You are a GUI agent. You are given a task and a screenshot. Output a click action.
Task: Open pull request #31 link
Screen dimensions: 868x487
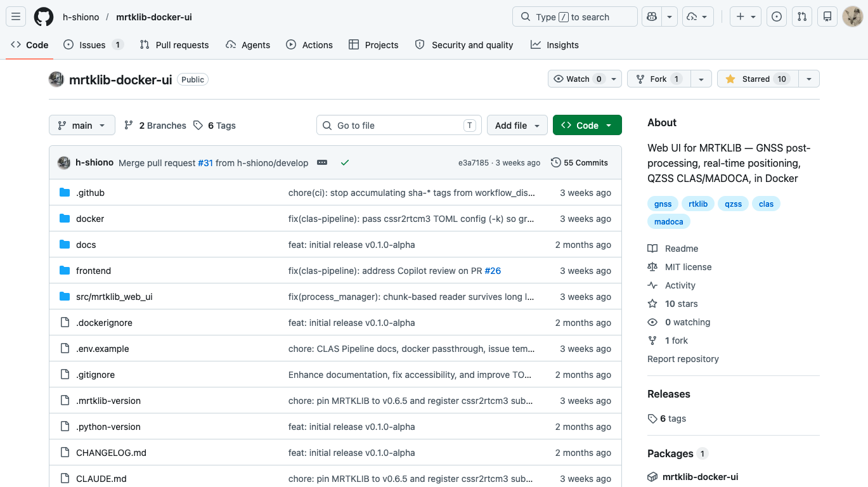pos(205,162)
